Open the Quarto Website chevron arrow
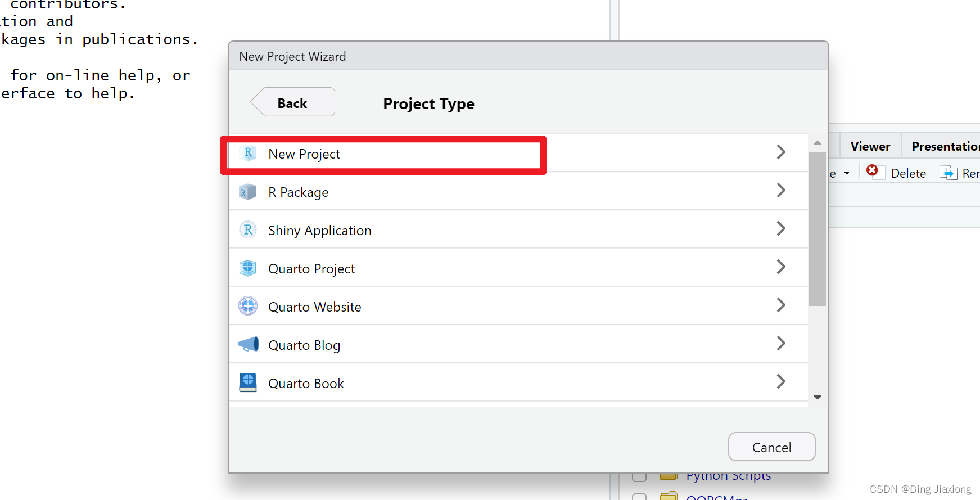The image size is (980, 500). click(780, 305)
